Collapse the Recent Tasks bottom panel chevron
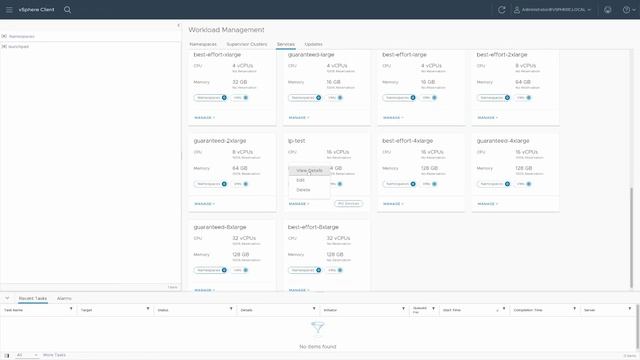Screen dimensions: 640x360 point(7,298)
